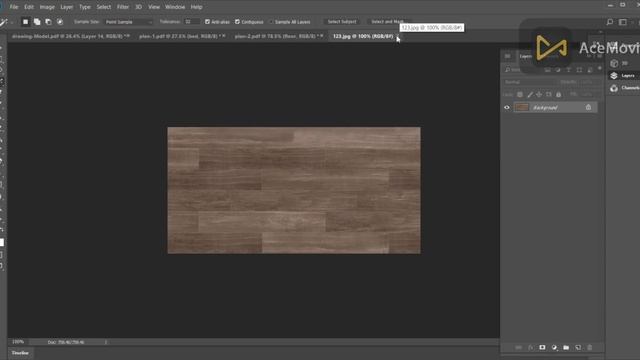This screenshot has width=640, height=360.
Task: Lock layer position with move icon
Action: click(539, 95)
